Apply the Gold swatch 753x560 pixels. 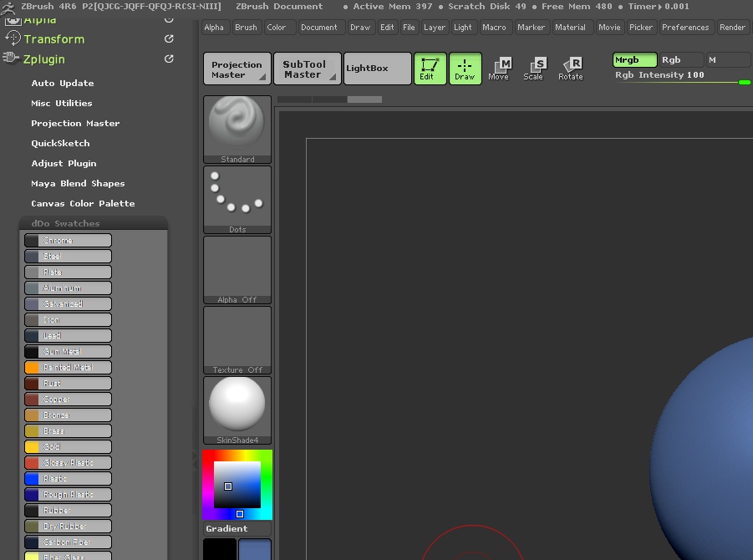coord(69,446)
